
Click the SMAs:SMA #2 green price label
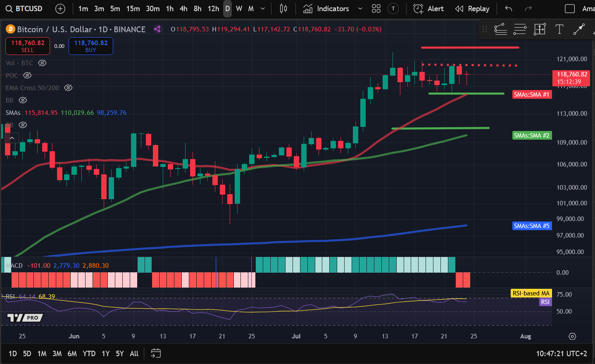(532, 136)
